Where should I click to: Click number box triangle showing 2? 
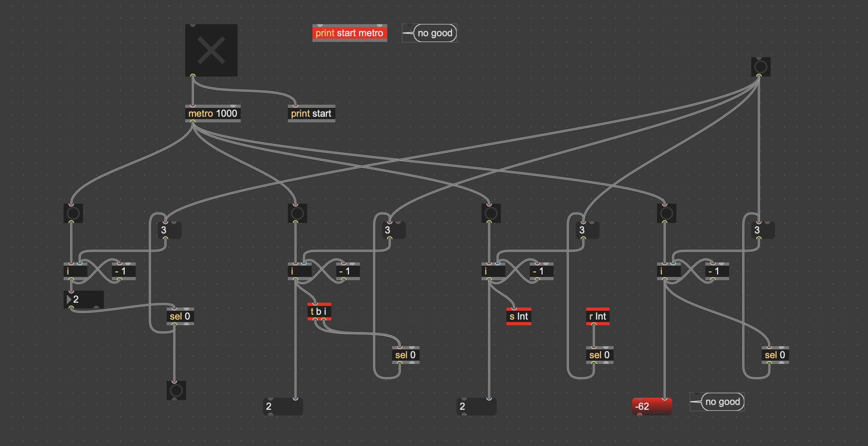click(x=84, y=299)
